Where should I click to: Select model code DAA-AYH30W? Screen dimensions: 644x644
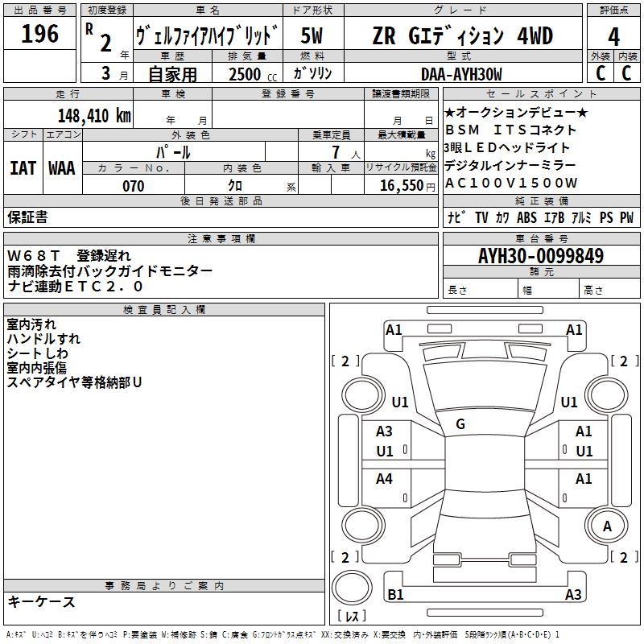[x=461, y=74]
